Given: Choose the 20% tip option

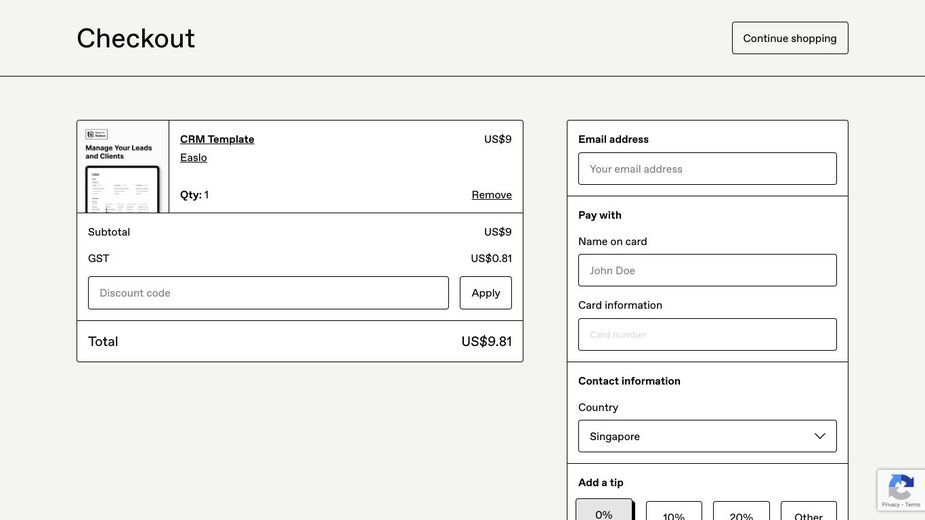Looking at the screenshot, I should 741,511.
